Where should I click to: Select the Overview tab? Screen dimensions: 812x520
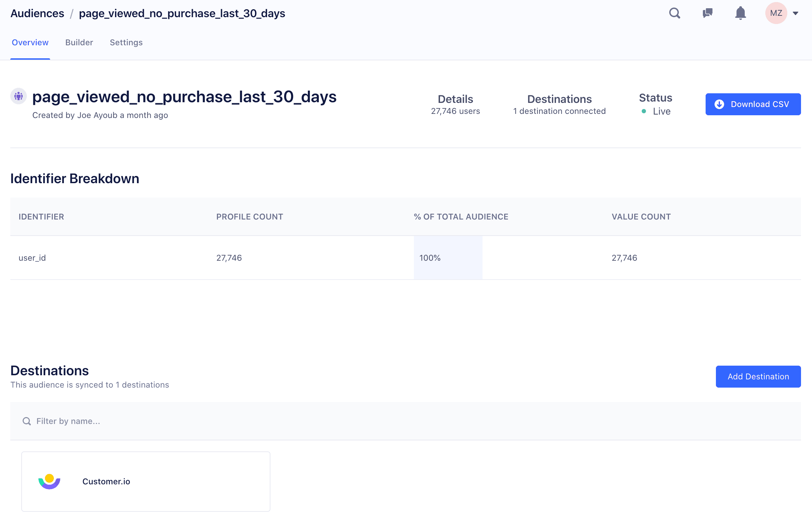coord(30,42)
